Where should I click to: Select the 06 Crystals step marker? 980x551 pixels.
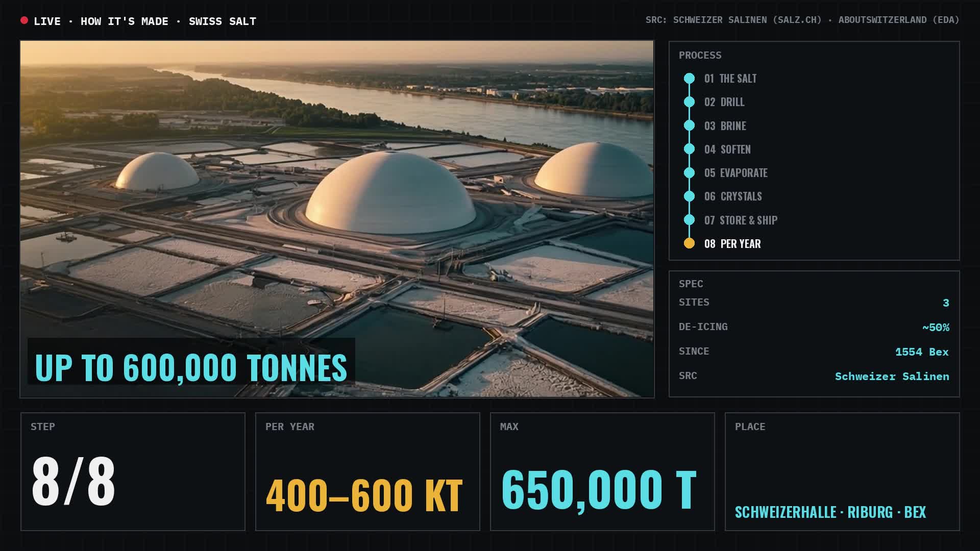click(689, 196)
